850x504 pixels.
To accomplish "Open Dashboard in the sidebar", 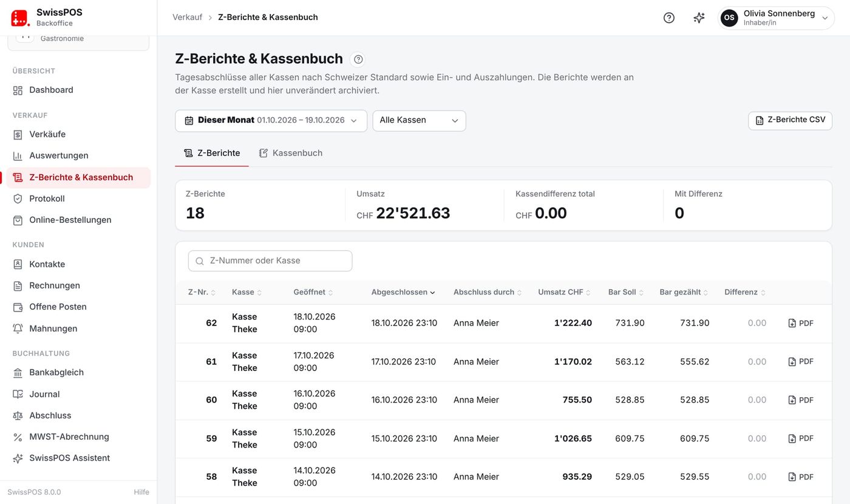I will click(x=78, y=90).
